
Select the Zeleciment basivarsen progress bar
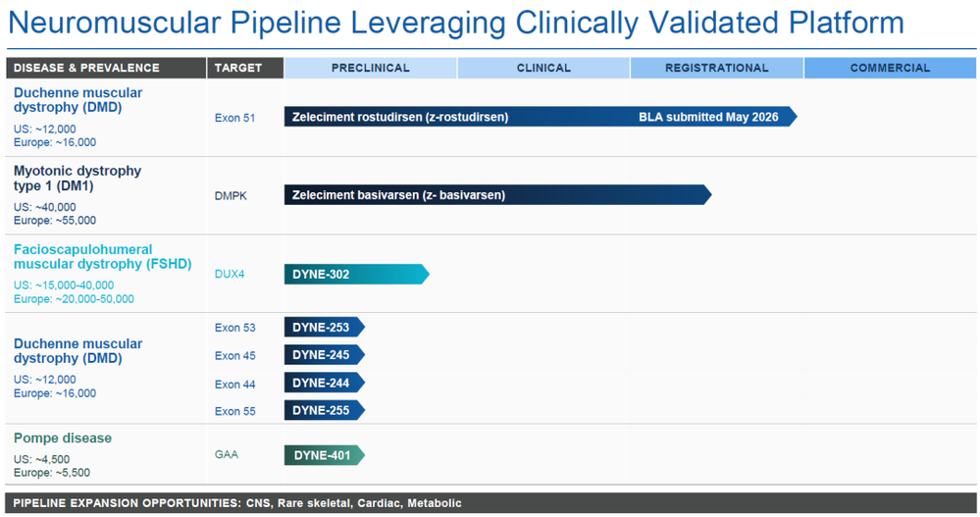coord(498,195)
